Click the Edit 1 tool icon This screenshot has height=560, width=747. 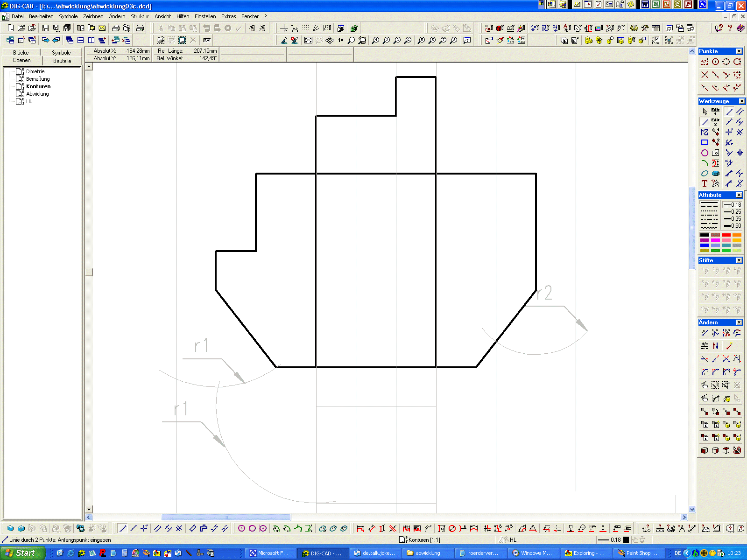[715, 112]
